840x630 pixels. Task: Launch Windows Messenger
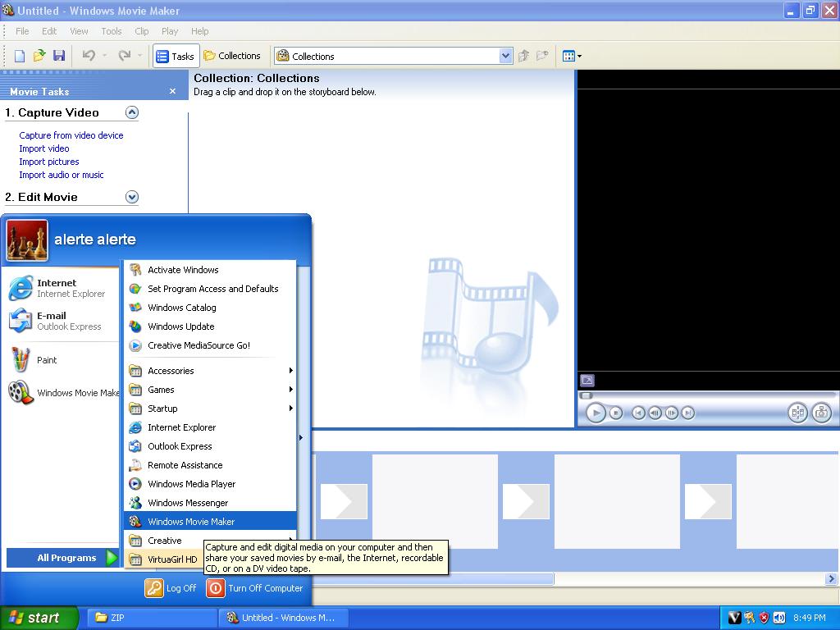pos(210,503)
